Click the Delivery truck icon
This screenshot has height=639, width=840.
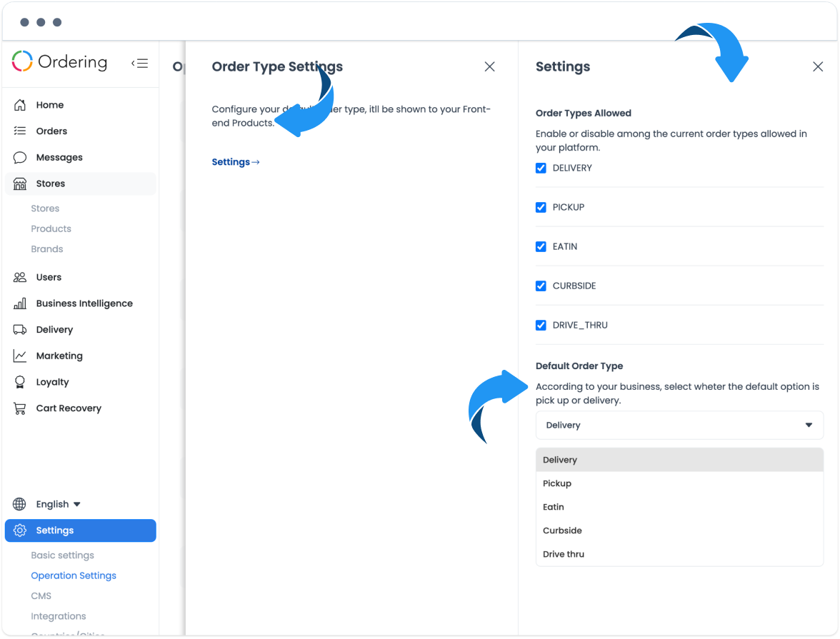pos(20,329)
